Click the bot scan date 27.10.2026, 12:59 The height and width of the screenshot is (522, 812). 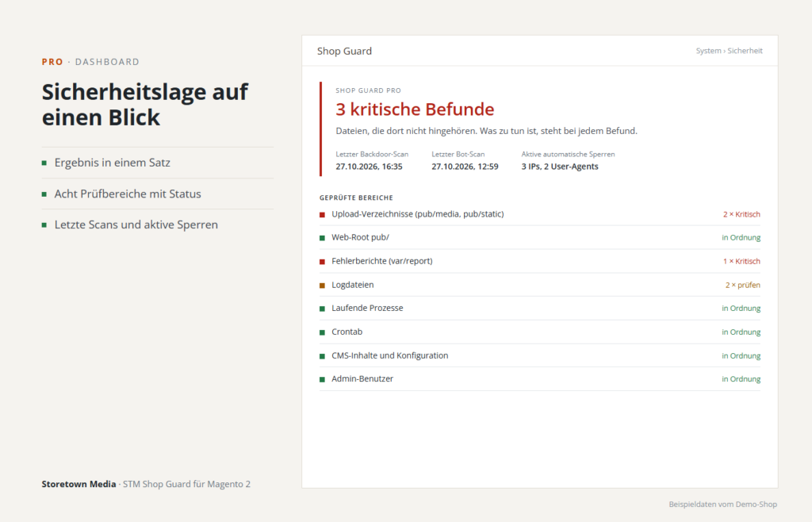click(465, 167)
